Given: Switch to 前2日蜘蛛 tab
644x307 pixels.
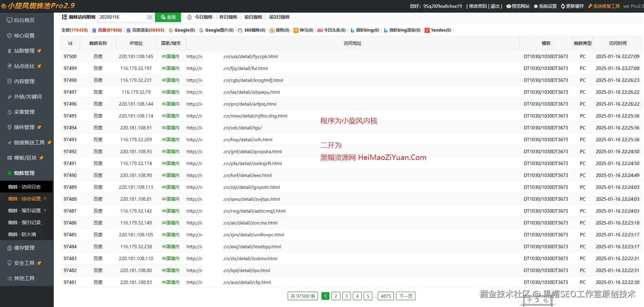Looking at the screenshot, I should click(280, 17).
